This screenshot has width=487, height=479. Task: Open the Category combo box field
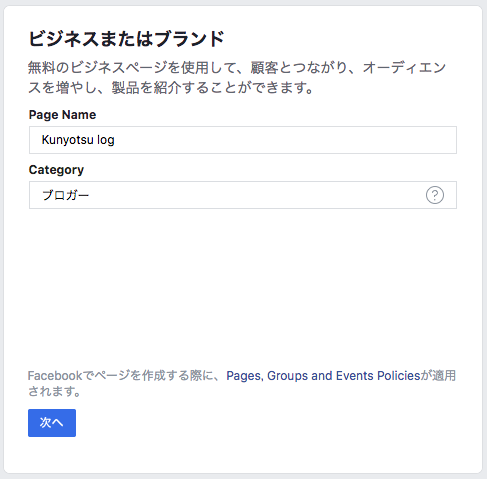243,195
